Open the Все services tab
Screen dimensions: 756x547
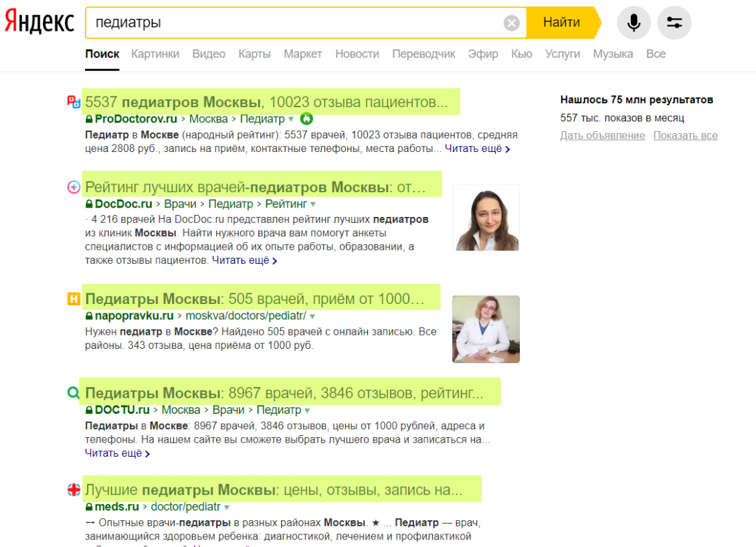[656, 54]
